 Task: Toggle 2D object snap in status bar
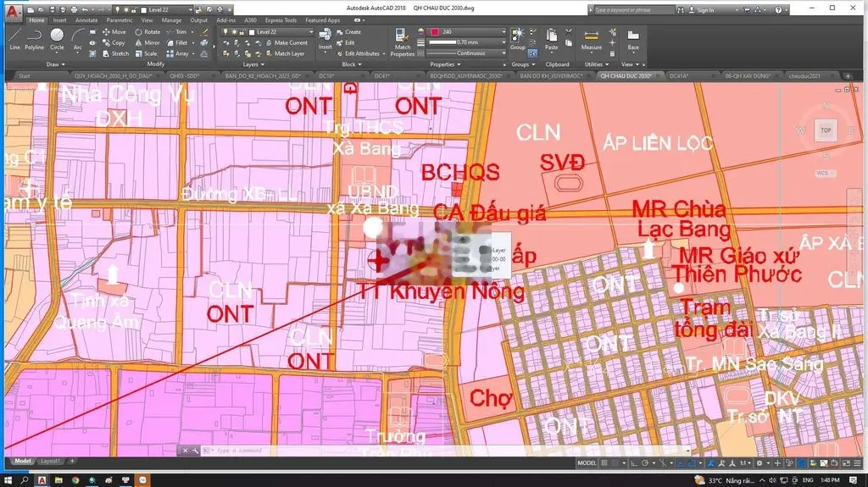click(x=692, y=463)
